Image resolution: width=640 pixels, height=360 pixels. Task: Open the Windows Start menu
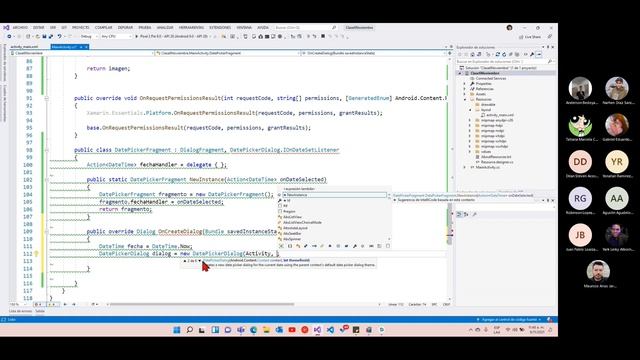(177, 330)
